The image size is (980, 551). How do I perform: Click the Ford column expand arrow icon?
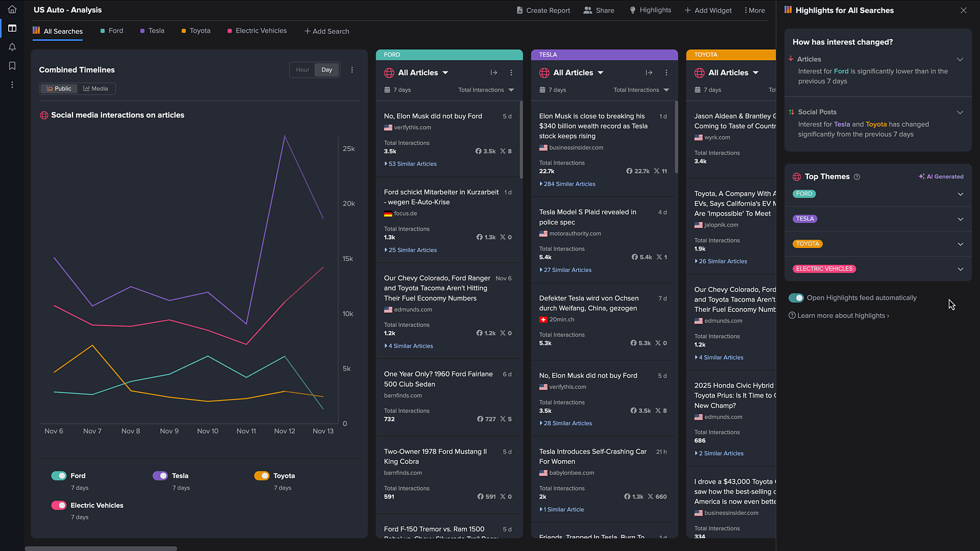click(494, 73)
